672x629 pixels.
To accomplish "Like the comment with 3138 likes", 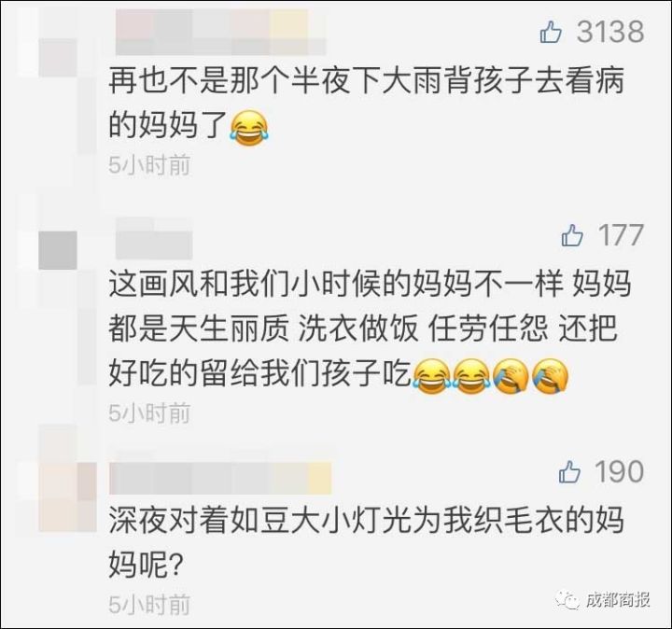I will 551,32.
